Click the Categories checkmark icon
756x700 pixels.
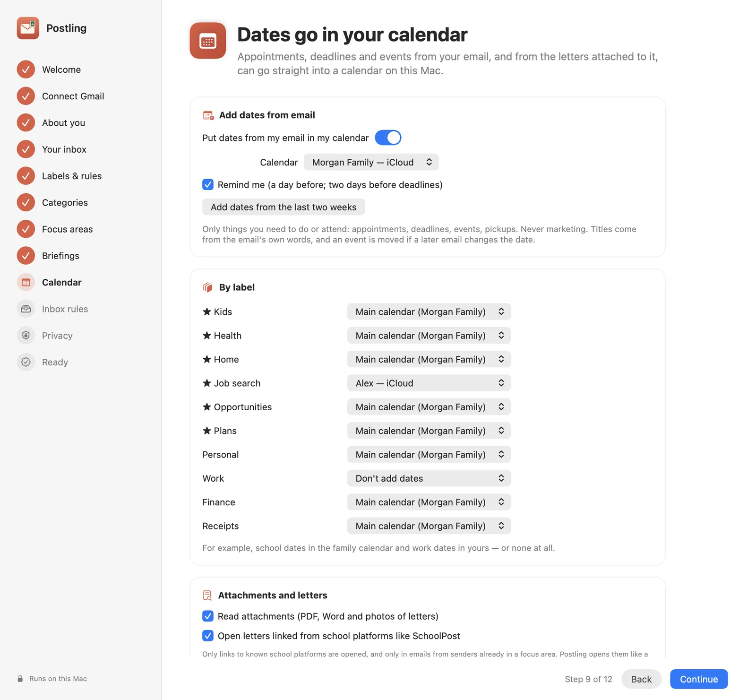click(x=26, y=202)
